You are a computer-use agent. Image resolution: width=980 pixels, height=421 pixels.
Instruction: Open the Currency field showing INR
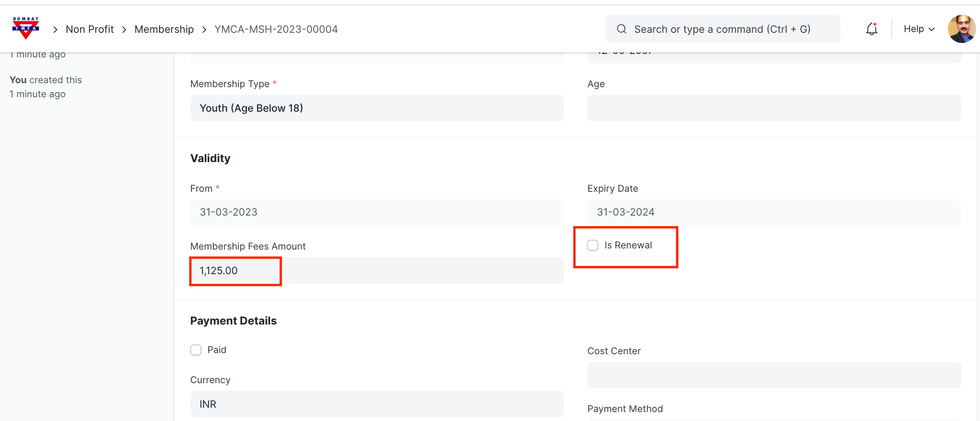pyautogui.click(x=377, y=404)
